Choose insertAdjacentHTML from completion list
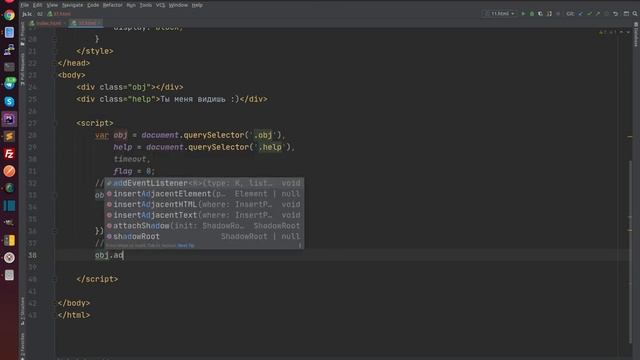The height and width of the screenshot is (360, 640). click(204, 204)
